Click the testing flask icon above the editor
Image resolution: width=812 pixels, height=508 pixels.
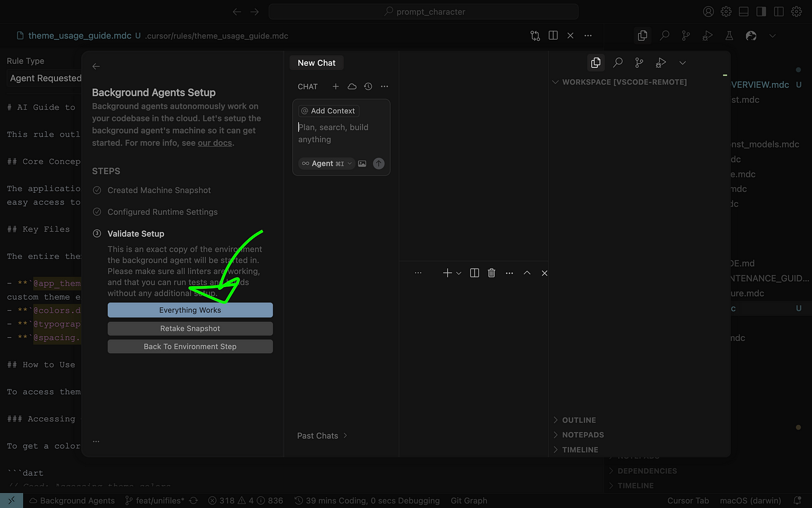point(729,35)
